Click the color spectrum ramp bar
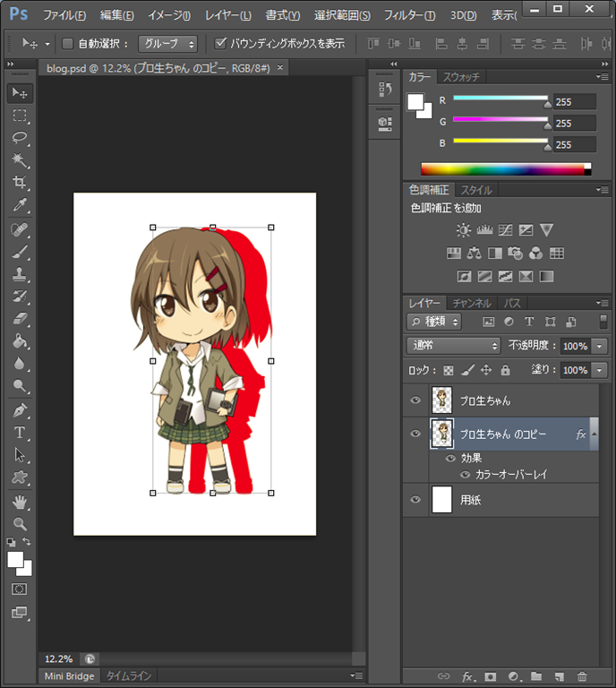Viewport: 616px width, 688px height. (x=506, y=168)
